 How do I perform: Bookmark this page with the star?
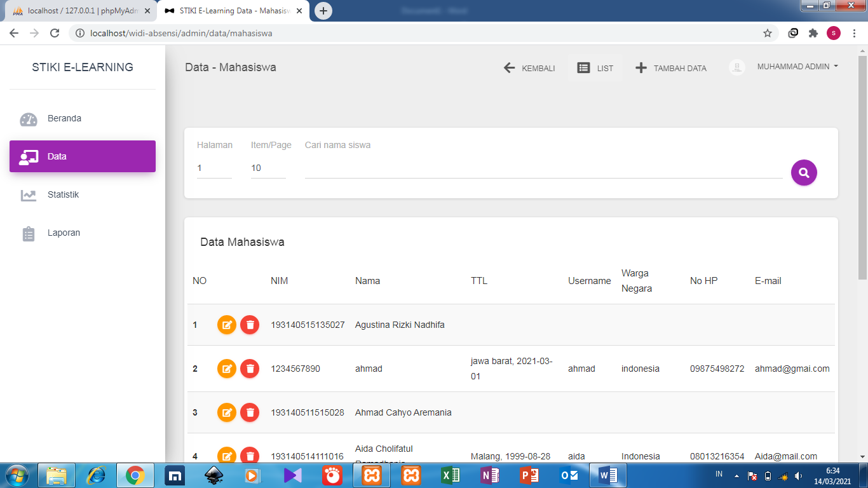(x=768, y=33)
